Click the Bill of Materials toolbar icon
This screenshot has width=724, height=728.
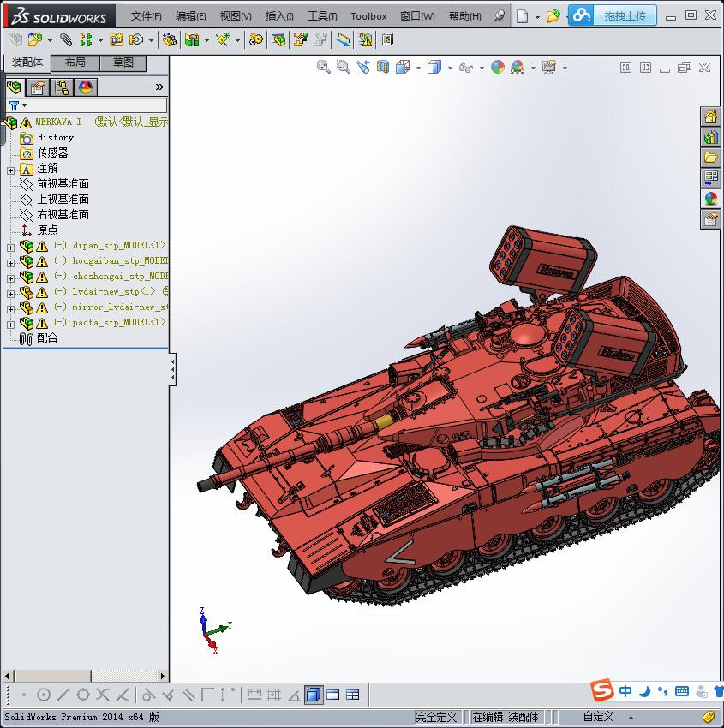pyautogui.click(x=278, y=40)
